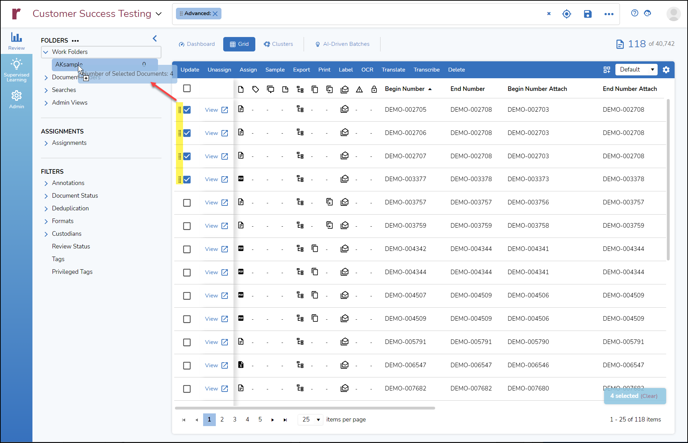Expand the Admin Views folder
The image size is (688, 443).
(46, 103)
